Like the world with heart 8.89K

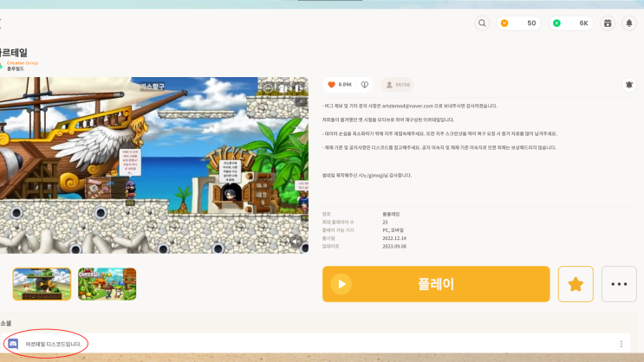click(x=340, y=85)
